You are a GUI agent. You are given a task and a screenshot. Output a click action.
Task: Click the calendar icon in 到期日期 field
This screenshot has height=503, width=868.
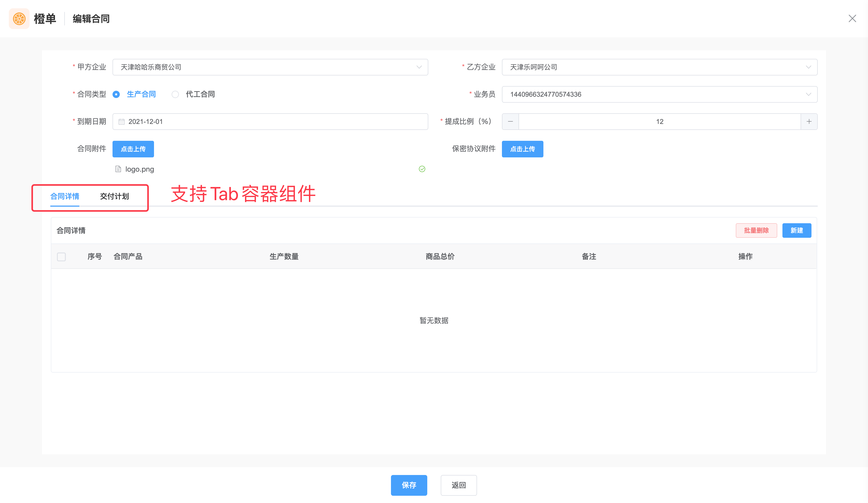pyautogui.click(x=121, y=122)
